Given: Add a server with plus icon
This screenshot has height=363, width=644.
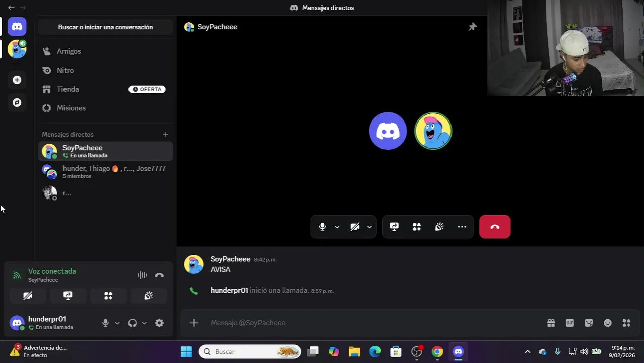Looking at the screenshot, I should pyautogui.click(x=17, y=80).
